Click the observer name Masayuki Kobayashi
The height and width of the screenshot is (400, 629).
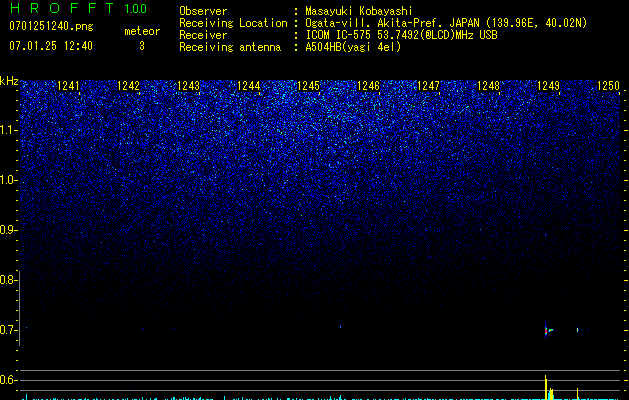point(359,11)
